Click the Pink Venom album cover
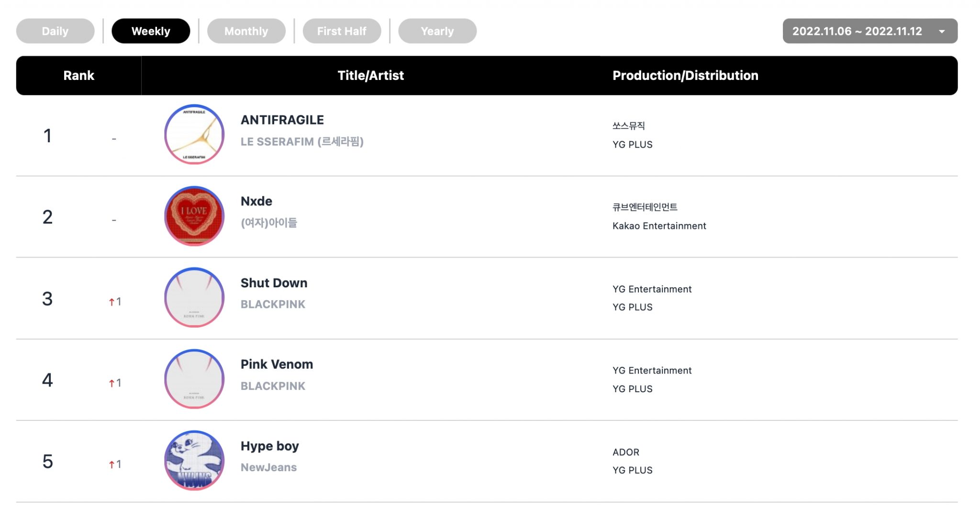The width and height of the screenshot is (980, 510). (194, 379)
